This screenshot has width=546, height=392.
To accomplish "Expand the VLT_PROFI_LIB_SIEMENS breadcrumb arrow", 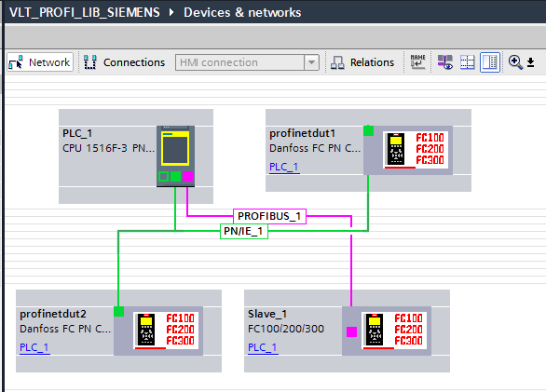I will coord(171,12).
